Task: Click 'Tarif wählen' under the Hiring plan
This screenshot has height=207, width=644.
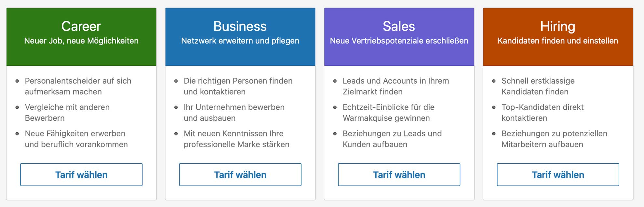Action: [x=557, y=174]
